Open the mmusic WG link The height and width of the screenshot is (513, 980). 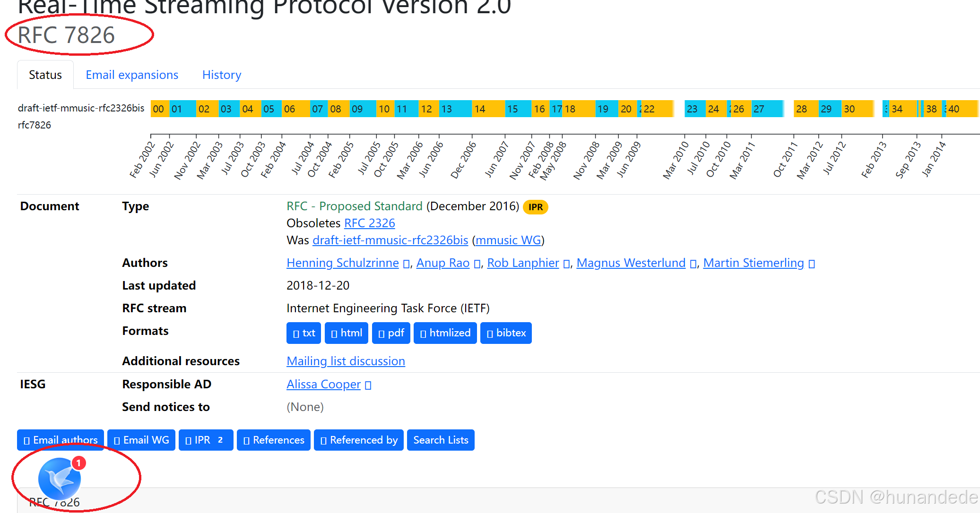click(x=508, y=240)
